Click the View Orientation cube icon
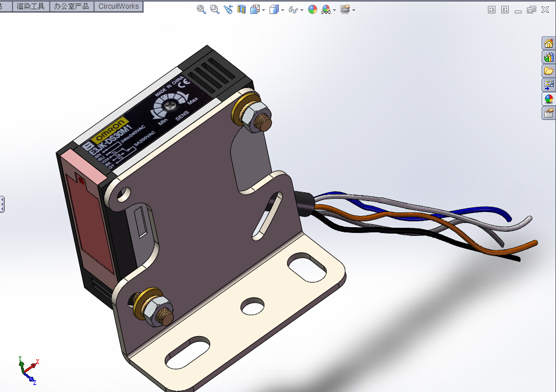 point(255,9)
